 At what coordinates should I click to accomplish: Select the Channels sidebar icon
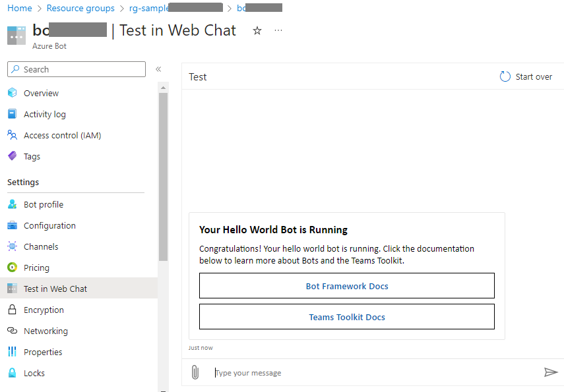pyautogui.click(x=12, y=246)
